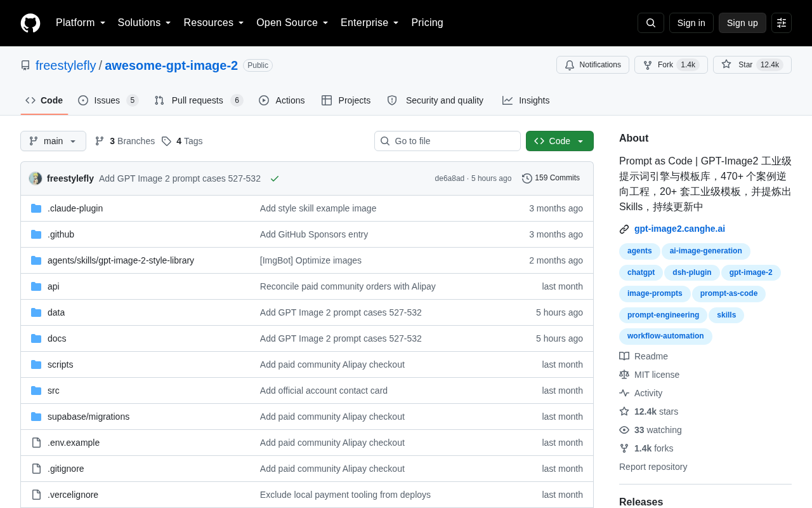The image size is (812, 508).
Task: Select the Code repository tab
Action: pyautogui.click(x=44, y=100)
